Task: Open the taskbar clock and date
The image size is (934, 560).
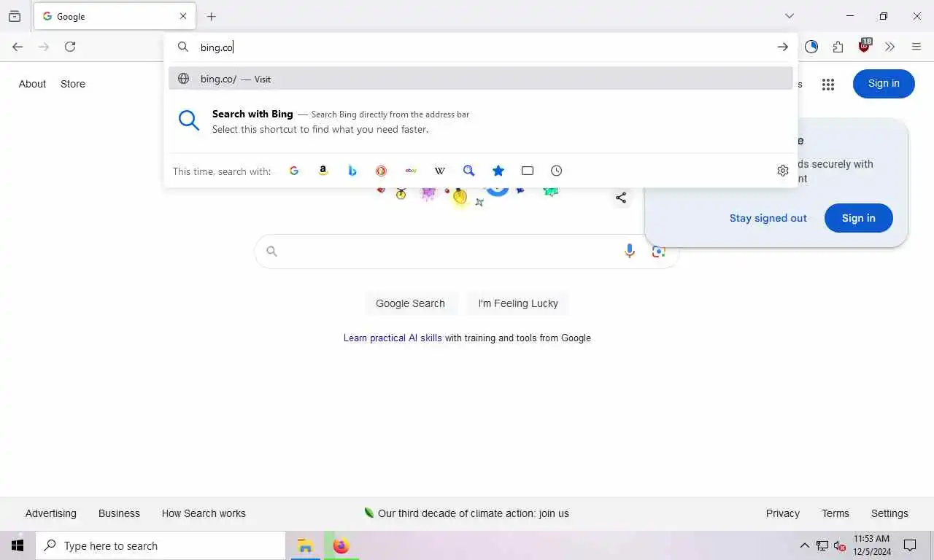Action: (872, 545)
